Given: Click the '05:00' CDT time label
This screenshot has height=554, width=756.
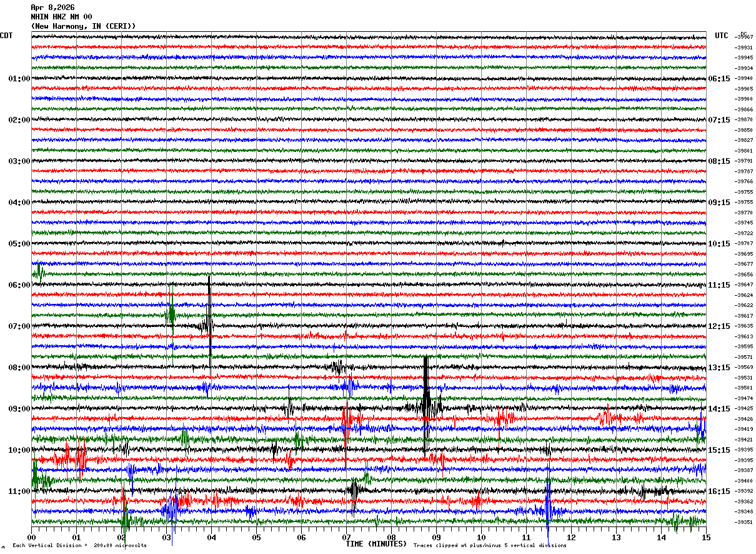Looking at the screenshot, I should coord(19,244).
